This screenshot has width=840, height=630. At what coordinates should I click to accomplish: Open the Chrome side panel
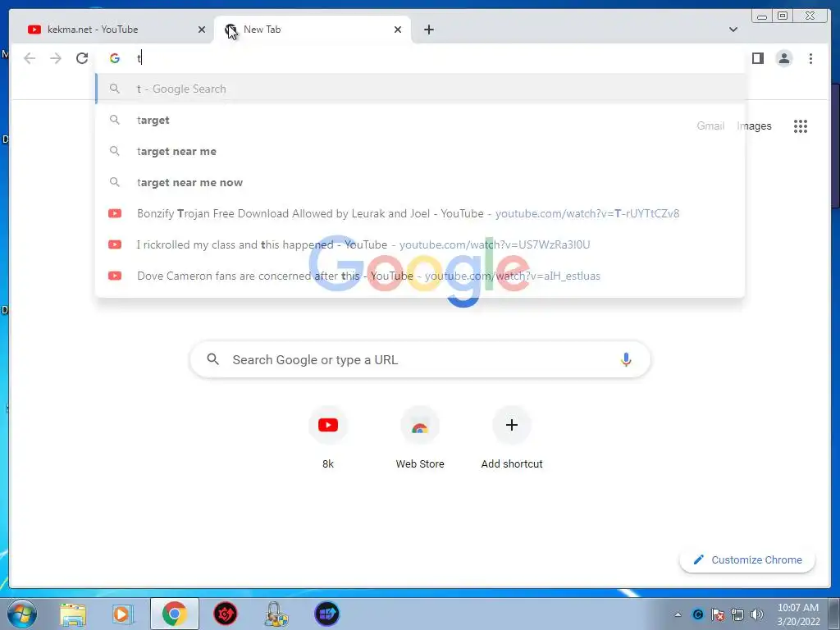pyautogui.click(x=757, y=58)
